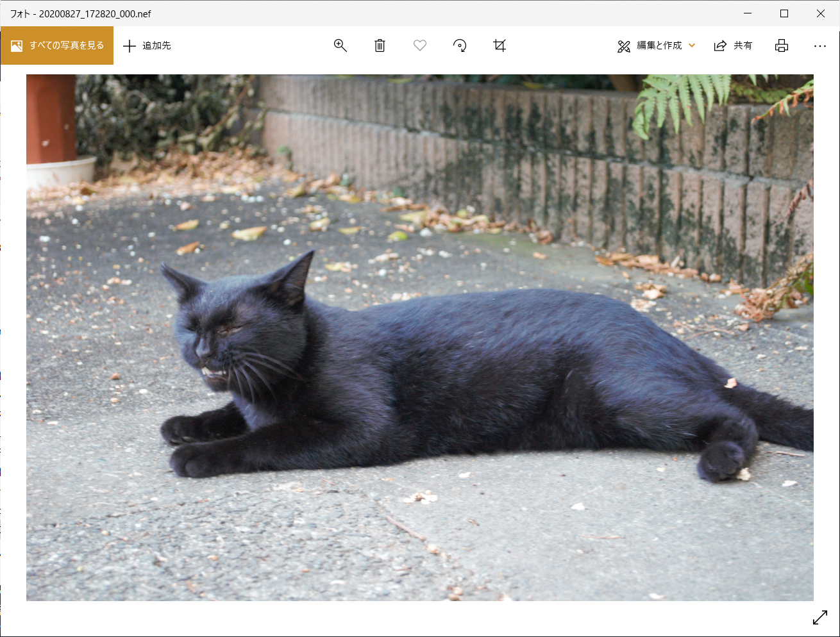Click the 共有 share label

click(x=743, y=45)
